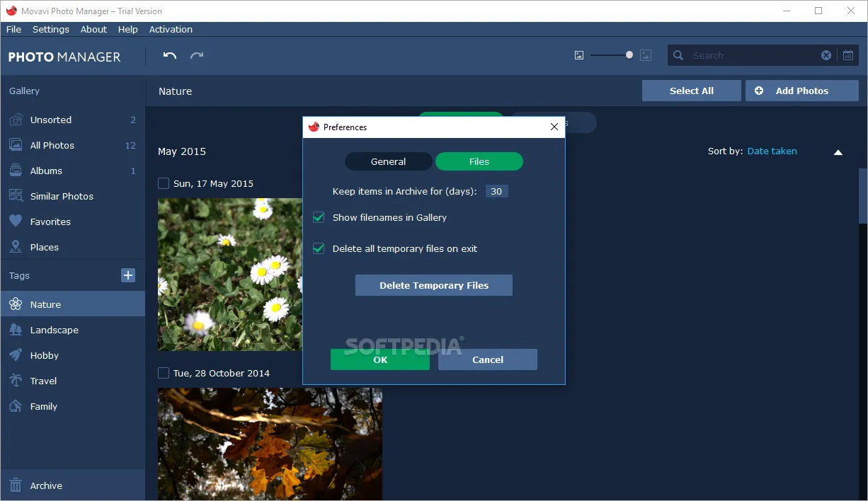Click the redo arrow icon
This screenshot has width=868, height=501.
pos(197,55)
